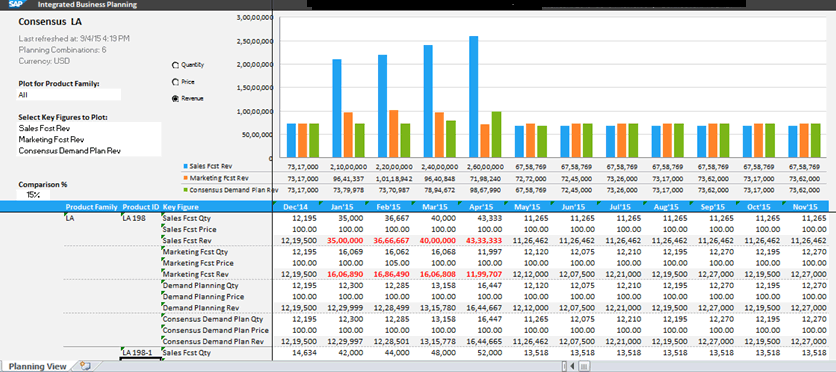836x372 pixels.
Task: Click the horizontal scrollbar thumb at bottom
Action: pos(584,366)
